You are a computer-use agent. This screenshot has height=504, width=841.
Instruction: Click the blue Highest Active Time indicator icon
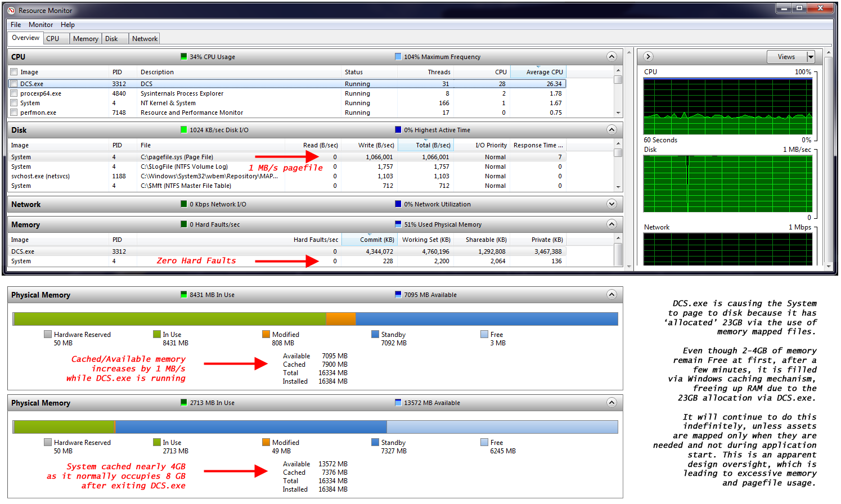398,130
